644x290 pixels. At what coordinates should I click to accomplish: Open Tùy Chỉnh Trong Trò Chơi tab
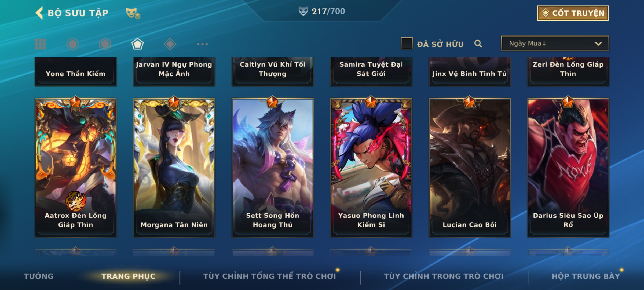pos(444,276)
